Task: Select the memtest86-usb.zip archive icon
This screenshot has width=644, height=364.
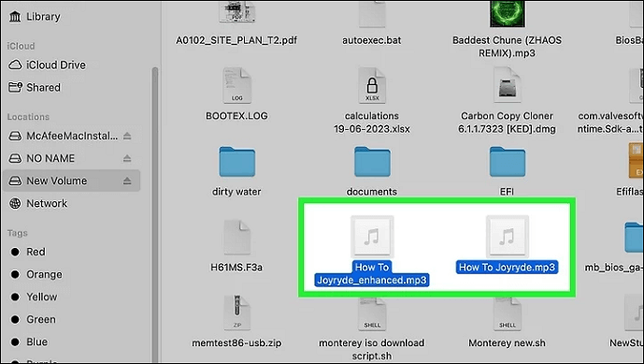Action: tap(237, 313)
